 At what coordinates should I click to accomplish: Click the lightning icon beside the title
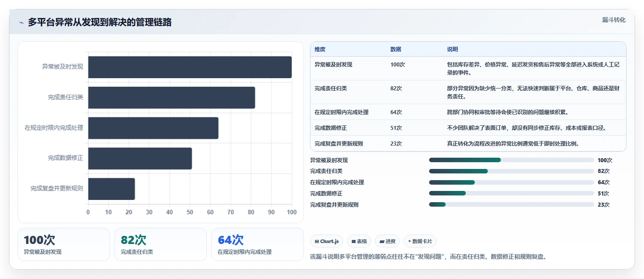click(x=21, y=22)
